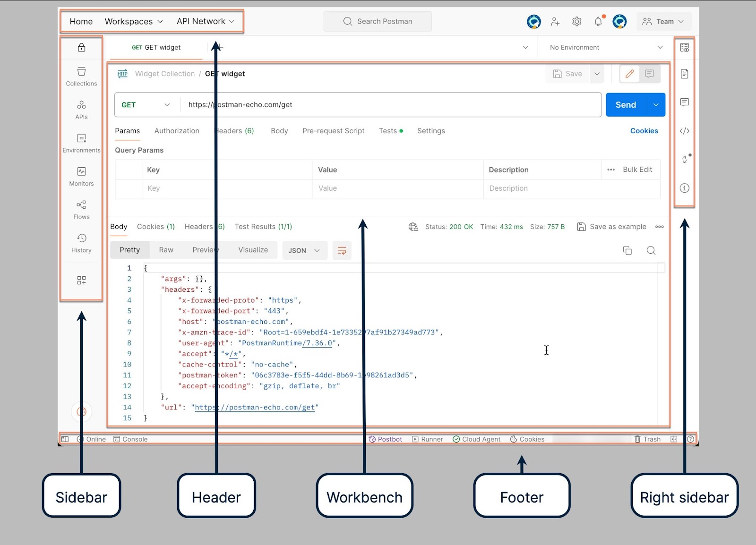Open the JSON format dropdown
Screen dimensions: 756x545
point(304,250)
